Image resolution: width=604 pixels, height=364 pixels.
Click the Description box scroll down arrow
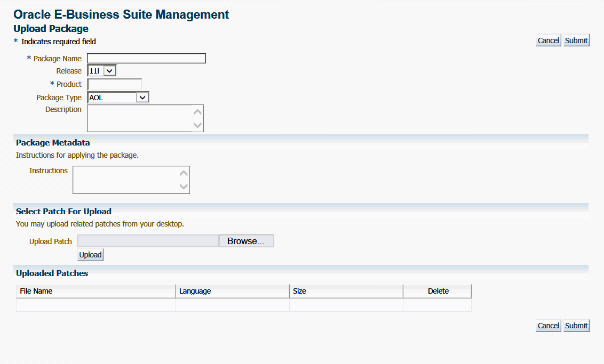pos(197,125)
